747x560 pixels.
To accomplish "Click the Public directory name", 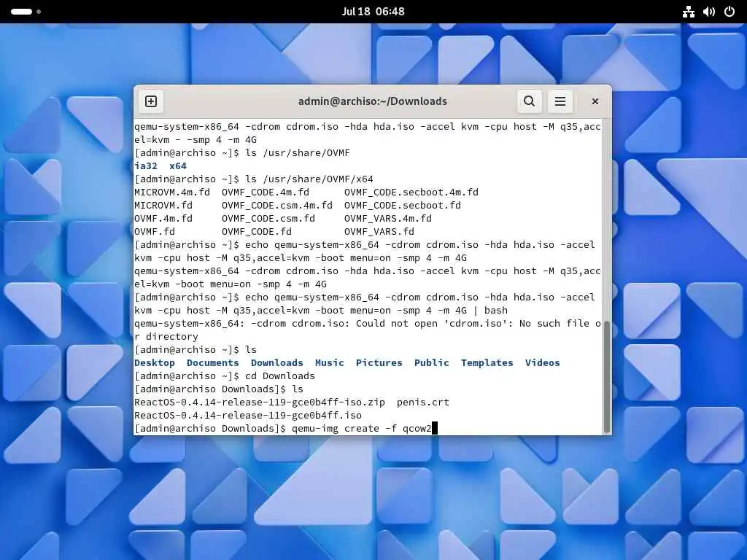I will click(432, 363).
